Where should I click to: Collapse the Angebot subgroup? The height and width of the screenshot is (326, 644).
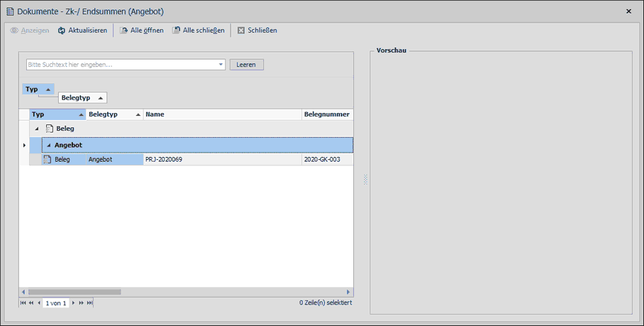click(48, 145)
